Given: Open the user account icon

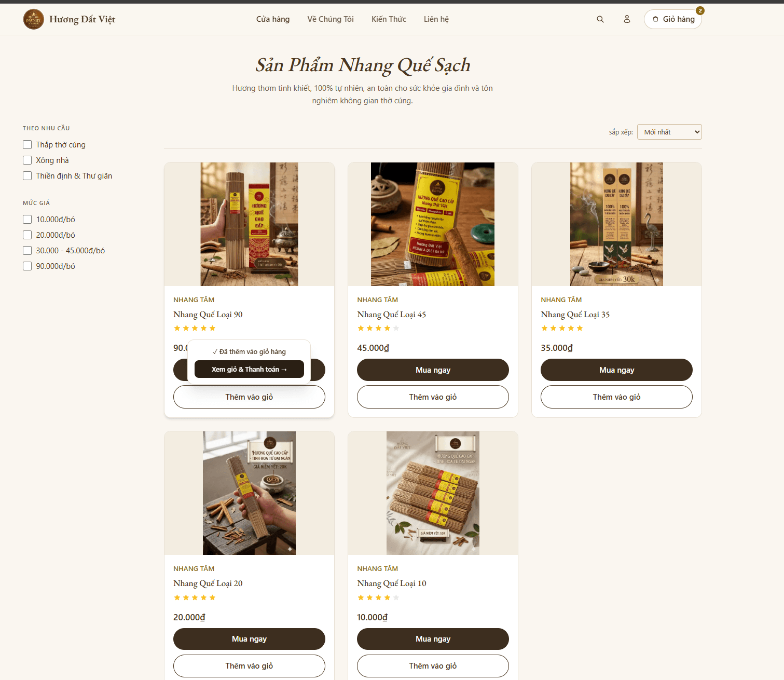Looking at the screenshot, I should (627, 19).
